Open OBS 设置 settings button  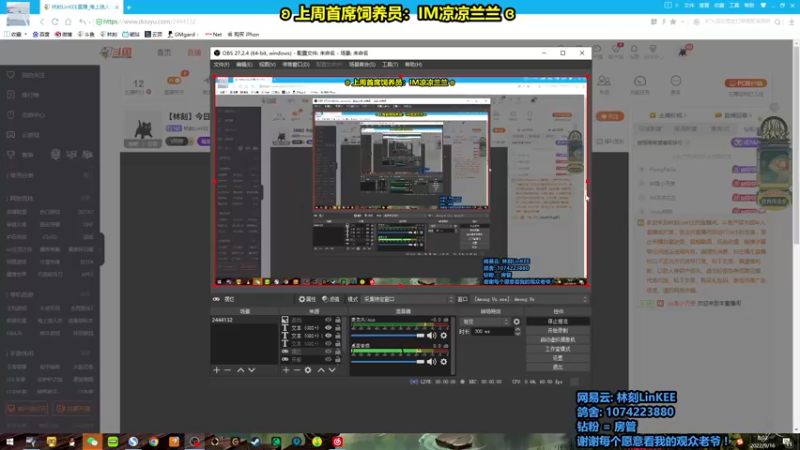tap(558, 358)
